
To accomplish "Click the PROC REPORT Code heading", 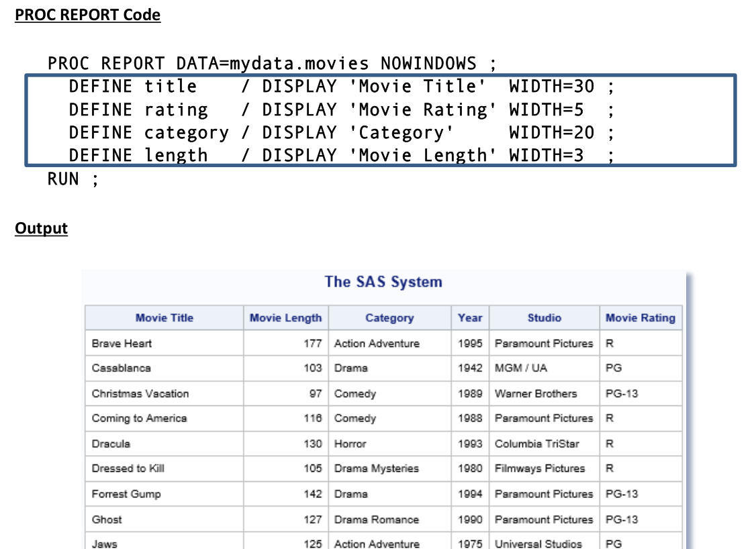I will 87,15.
